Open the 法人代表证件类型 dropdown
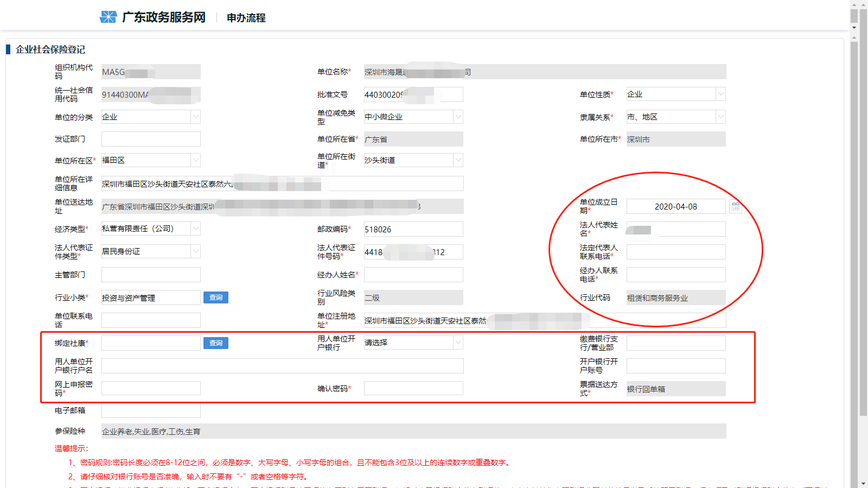 (x=195, y=251)
